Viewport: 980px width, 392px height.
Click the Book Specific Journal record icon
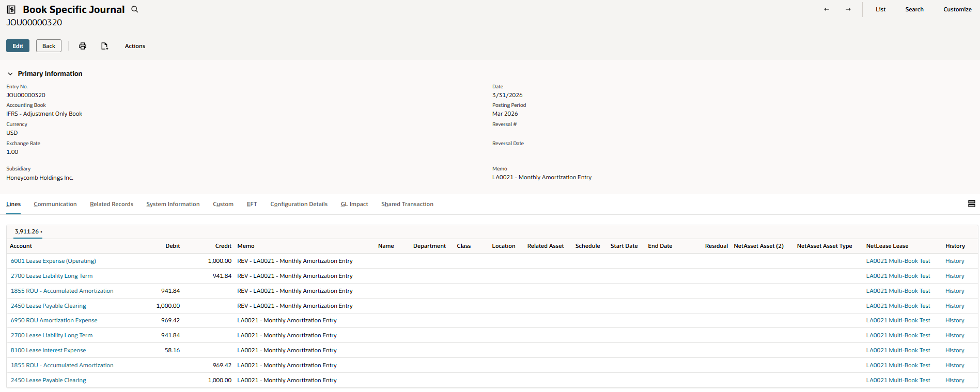pos(11,9)
